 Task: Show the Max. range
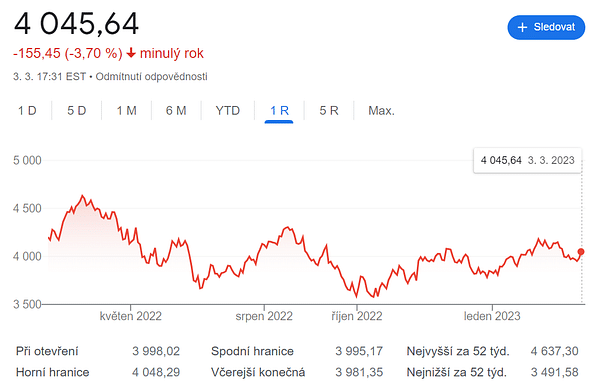point(381,111)
